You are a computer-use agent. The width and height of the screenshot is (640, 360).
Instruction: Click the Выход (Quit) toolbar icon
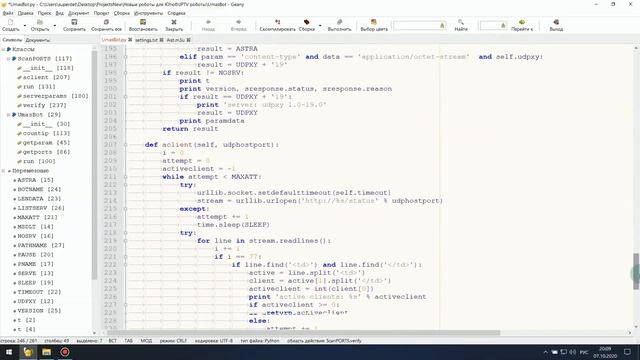(x=556, y=22)
